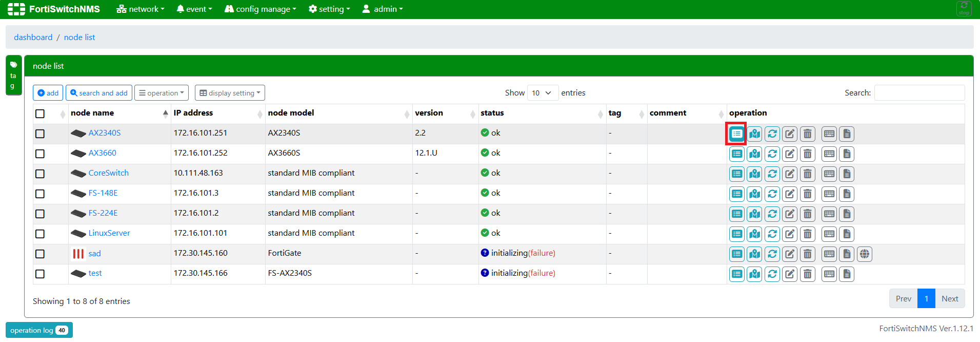Sort the table by node name column
Image resolution: width=980 pixels, height=342 pixels.
pyautogui.click(x=119, y=113)
